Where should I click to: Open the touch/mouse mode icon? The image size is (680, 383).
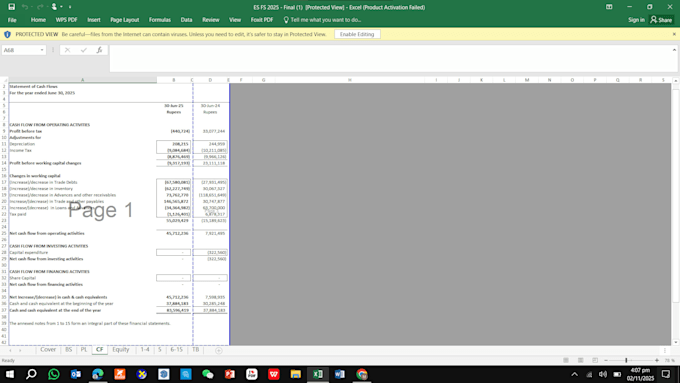(x=54, y=7)
